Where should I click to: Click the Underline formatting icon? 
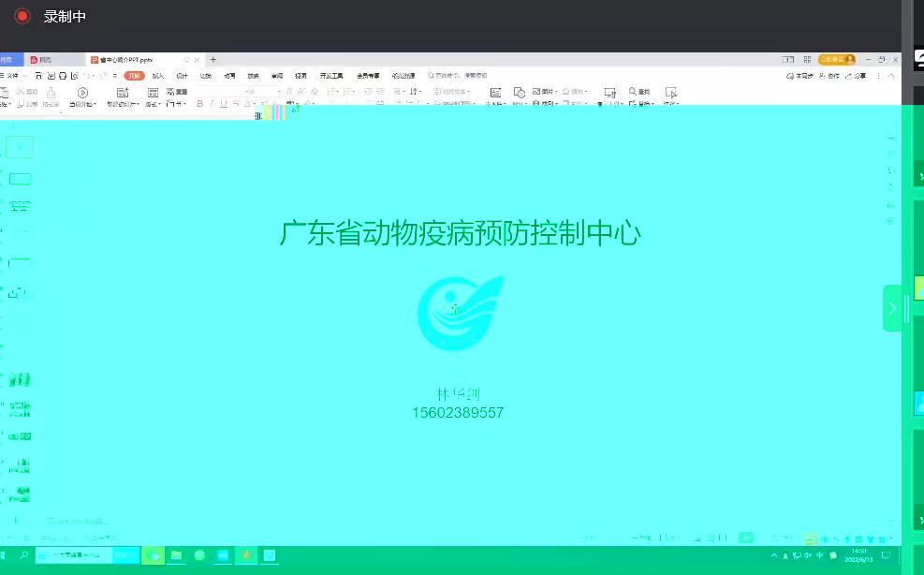click(x=223, y=104)
